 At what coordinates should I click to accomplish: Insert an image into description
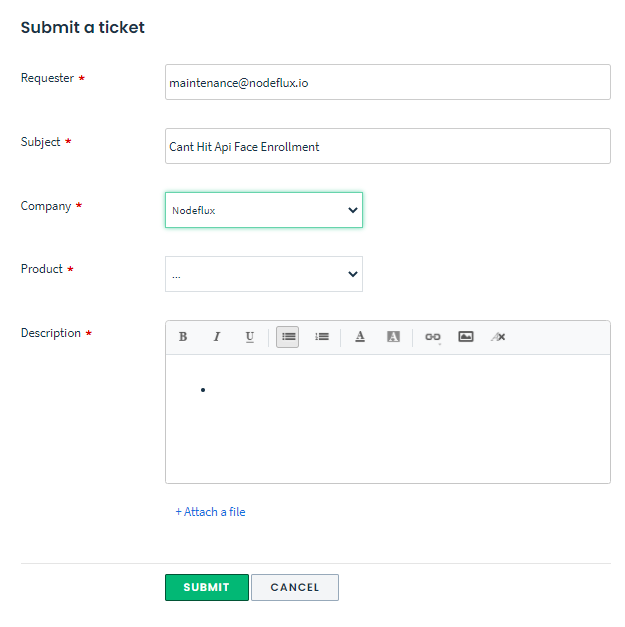point(466,337)
